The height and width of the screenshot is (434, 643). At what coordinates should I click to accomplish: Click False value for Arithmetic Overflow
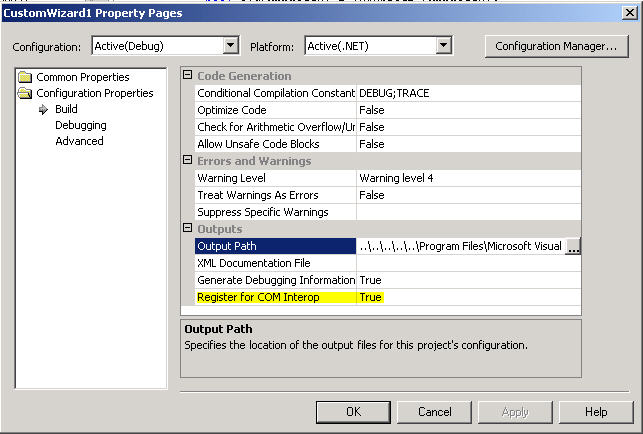469,127
